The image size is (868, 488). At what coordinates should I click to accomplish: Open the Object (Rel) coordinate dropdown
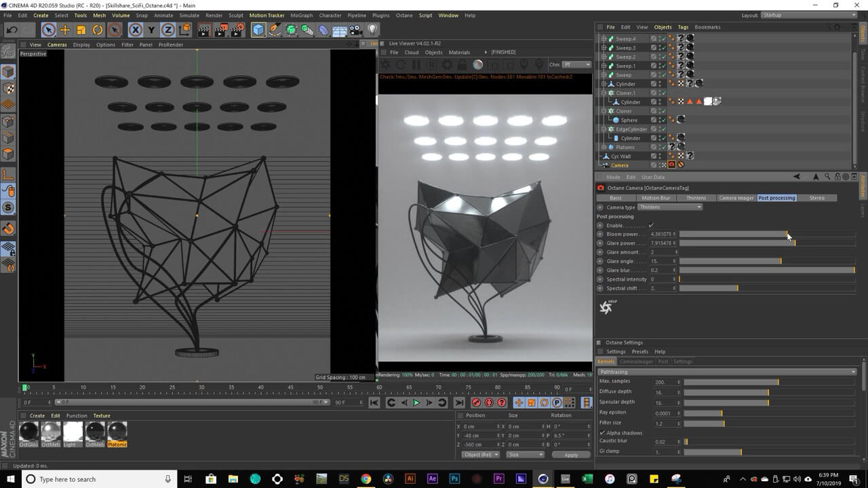(x=480, y=455)
